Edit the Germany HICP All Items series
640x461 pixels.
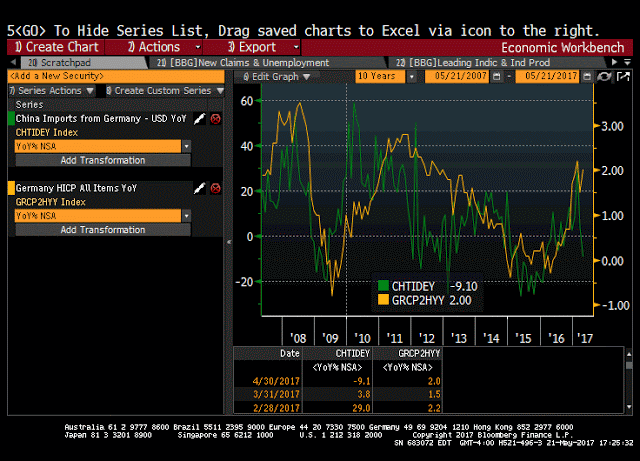tap(199, 188)
